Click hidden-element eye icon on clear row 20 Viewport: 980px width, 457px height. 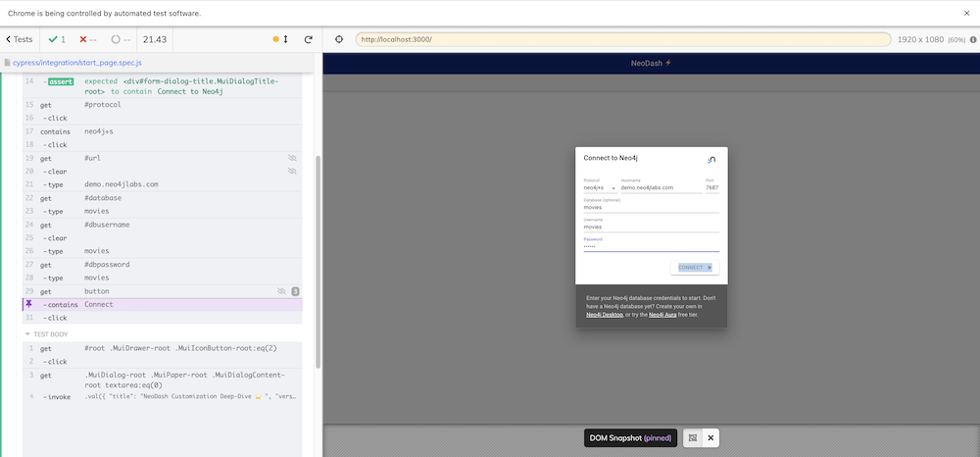click(x=292, y=172)
